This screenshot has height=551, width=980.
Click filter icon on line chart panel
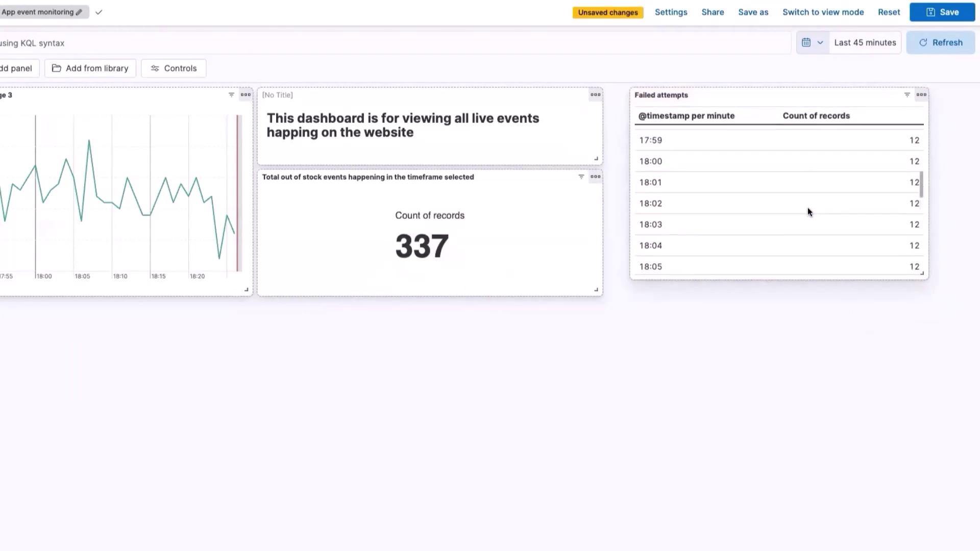click(x=231, y=95)
